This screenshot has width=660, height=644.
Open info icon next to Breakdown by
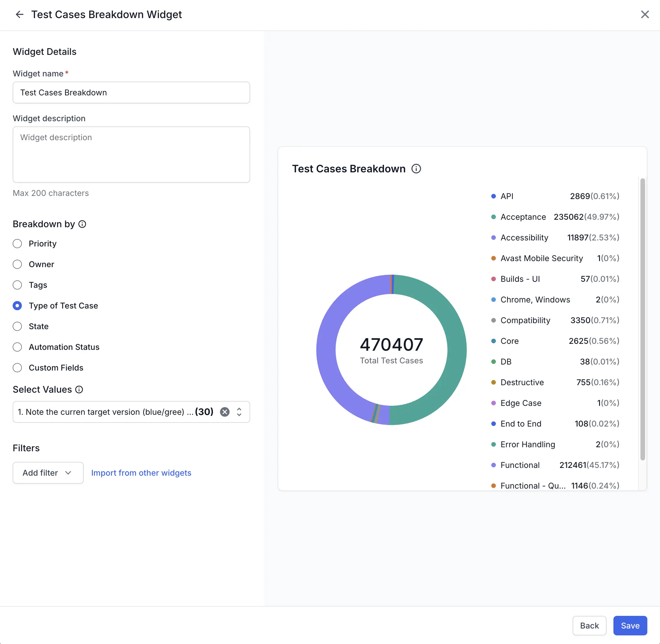tap(82, 224)
